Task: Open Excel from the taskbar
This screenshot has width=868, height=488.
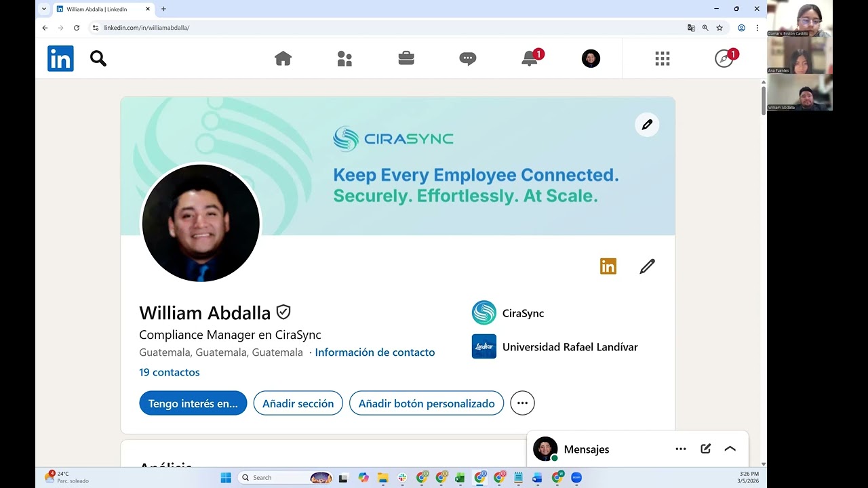Action: click(x=460, y=477)
